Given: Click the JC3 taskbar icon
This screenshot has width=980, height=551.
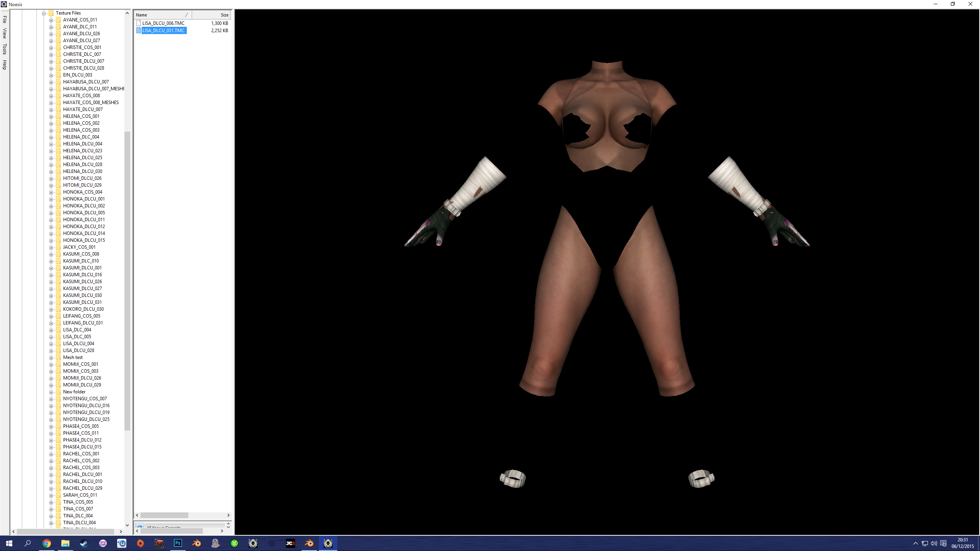Looking at the screenshot, I should click(x=290, y=543).
